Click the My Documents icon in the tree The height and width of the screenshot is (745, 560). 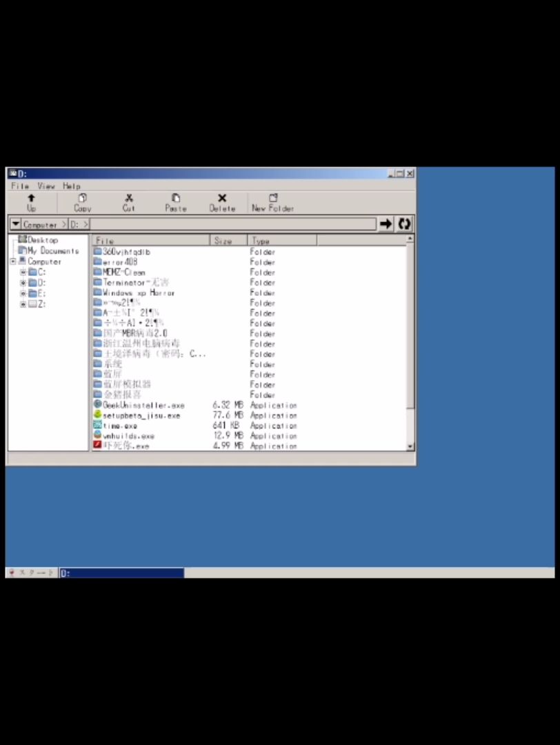tap(22, 250)
